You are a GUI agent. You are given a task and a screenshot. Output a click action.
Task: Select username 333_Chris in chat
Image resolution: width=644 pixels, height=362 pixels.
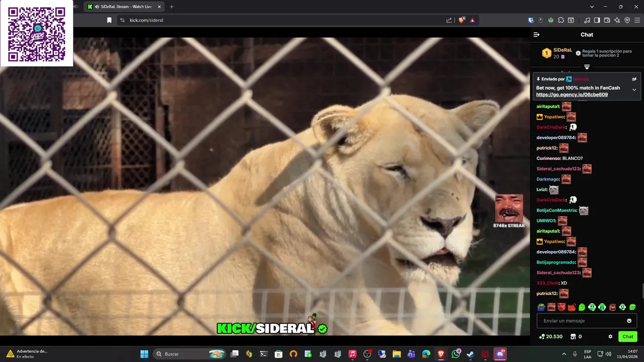(x=547, y=283)
